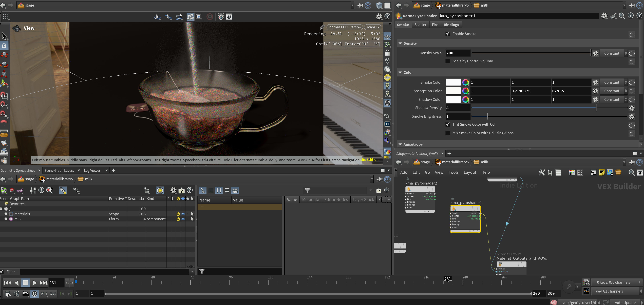The height and width of the screenshot is (305, 644).
Task: Click the Absorption Color swatch
Action: click(453, 91)
